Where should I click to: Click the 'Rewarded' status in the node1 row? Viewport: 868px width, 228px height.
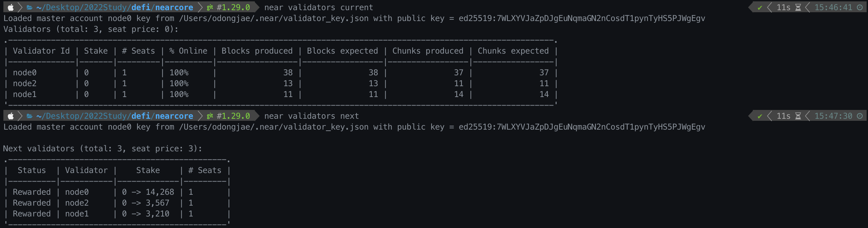click(x=32, y=214)
